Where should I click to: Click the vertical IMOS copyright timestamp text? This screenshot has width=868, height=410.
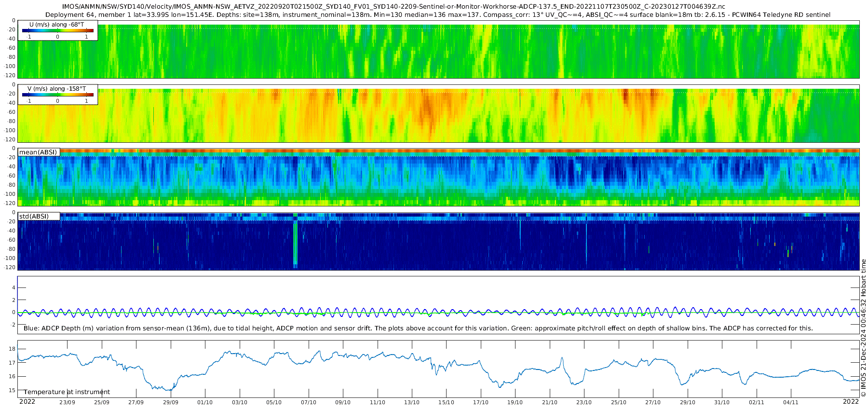point(863,328)
